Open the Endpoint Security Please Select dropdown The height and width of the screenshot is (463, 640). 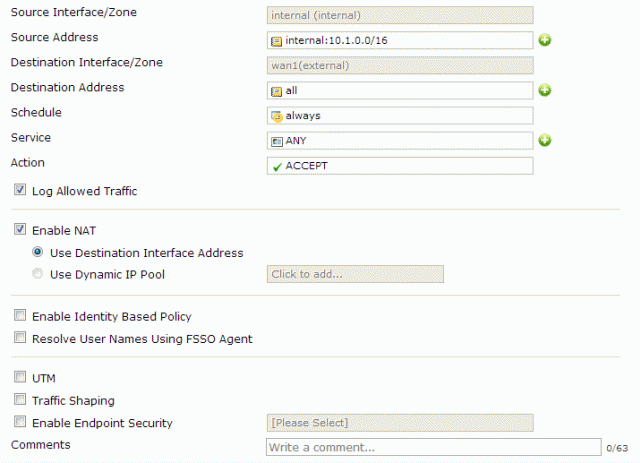[399, 423]
